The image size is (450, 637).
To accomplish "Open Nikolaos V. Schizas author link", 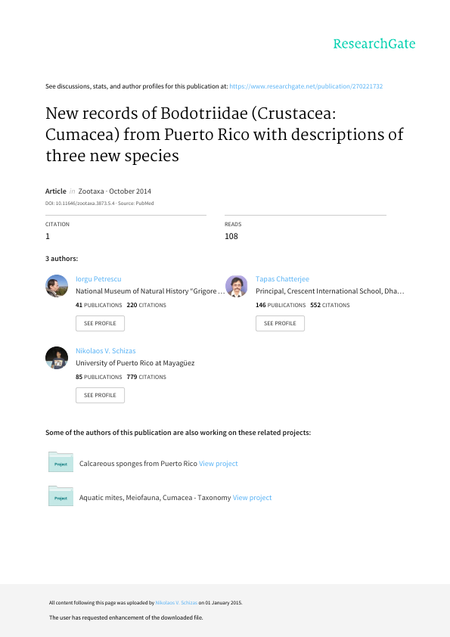I will [106, 351].
